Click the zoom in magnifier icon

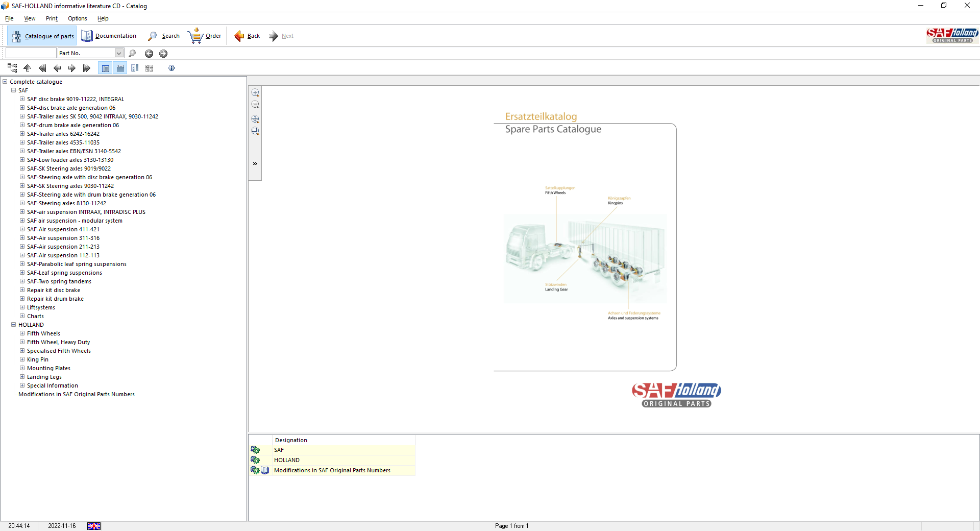(x=255, y=93)
